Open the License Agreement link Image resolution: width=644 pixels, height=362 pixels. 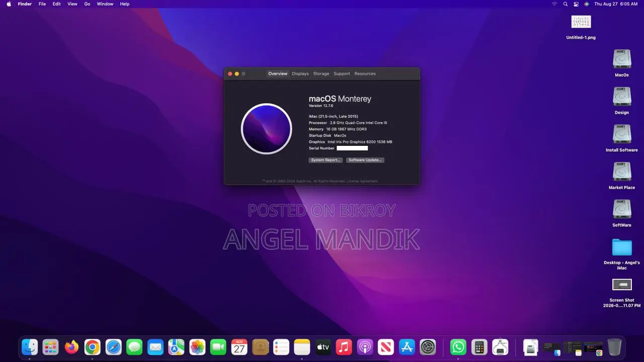click(x=362, y=181)
